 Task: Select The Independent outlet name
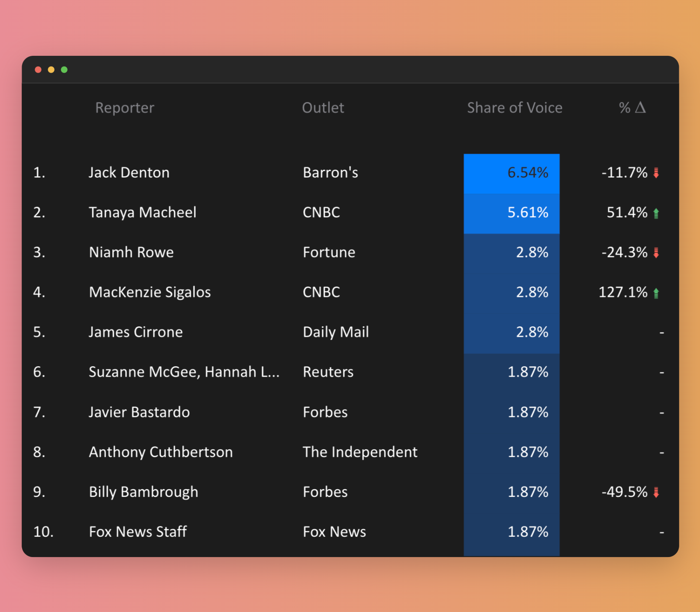(360, 452)
